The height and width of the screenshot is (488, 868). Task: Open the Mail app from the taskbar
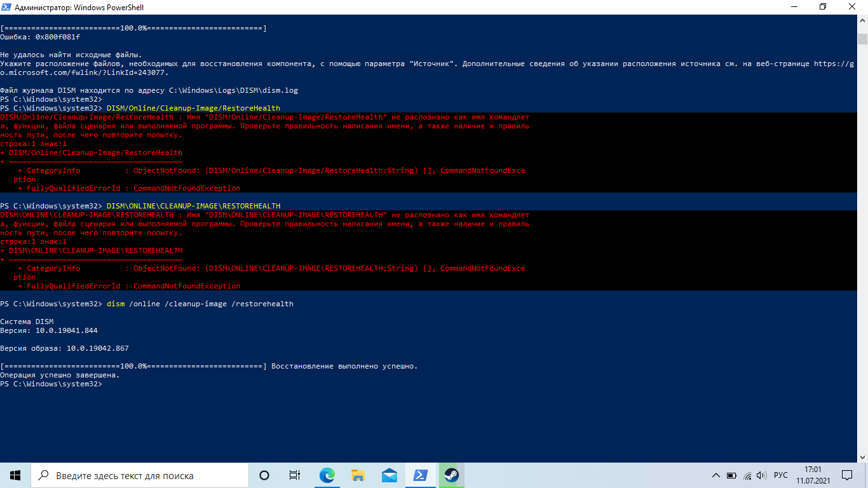coord(390,475)
